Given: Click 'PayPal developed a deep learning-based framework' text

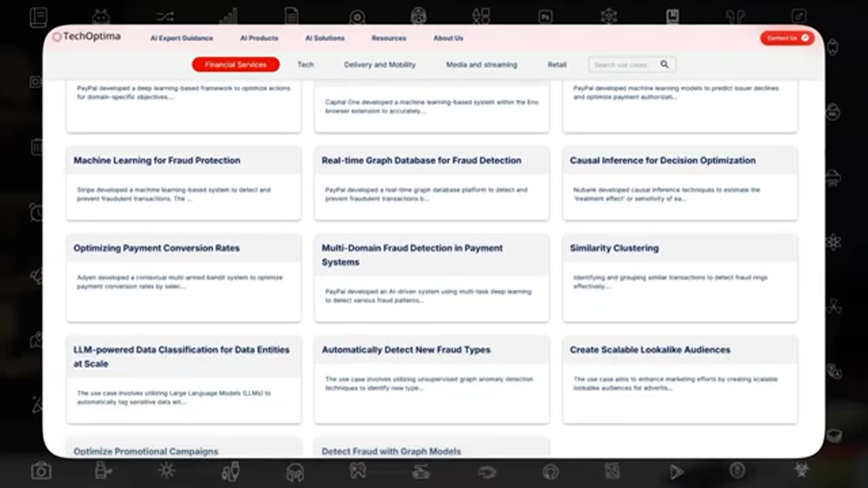Looking at the screenshot, I should [183, 92].
